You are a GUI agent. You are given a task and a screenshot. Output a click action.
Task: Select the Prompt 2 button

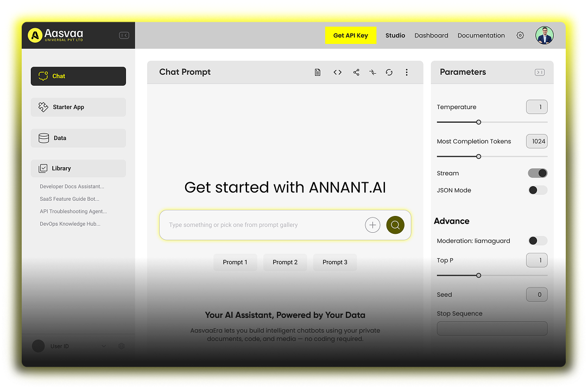[285, 262]
